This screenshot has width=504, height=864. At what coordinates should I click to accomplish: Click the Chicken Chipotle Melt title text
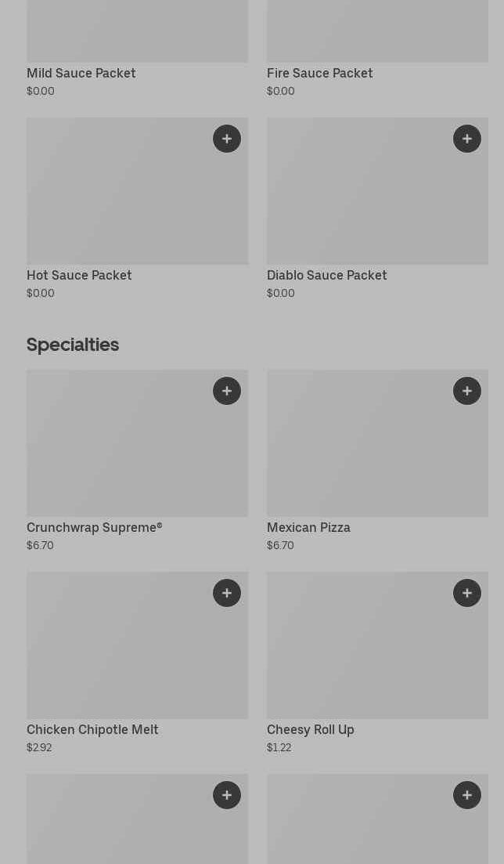(92, 730)
